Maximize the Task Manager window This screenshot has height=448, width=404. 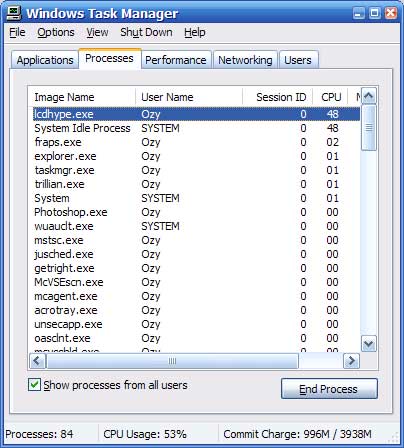[375, 13]
